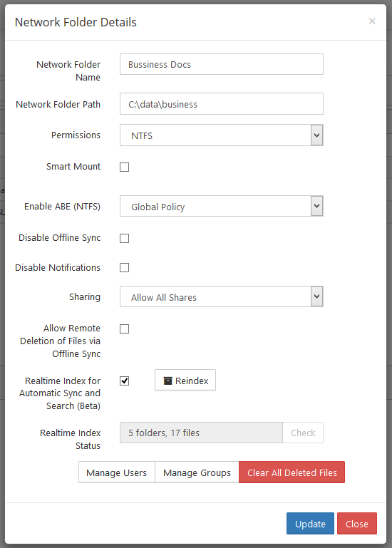Screen dimensions: 392x548
Task: Tick the Disable Offline Sync checkbox
Action: (x=124, y=238)
